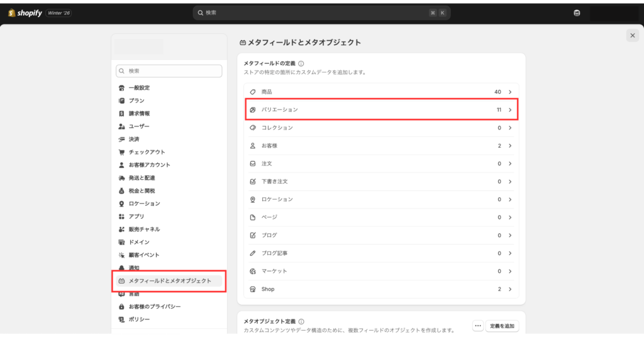Click the 定義を追加 button
Screen dimensions: 644x337
tap(502, 326)
